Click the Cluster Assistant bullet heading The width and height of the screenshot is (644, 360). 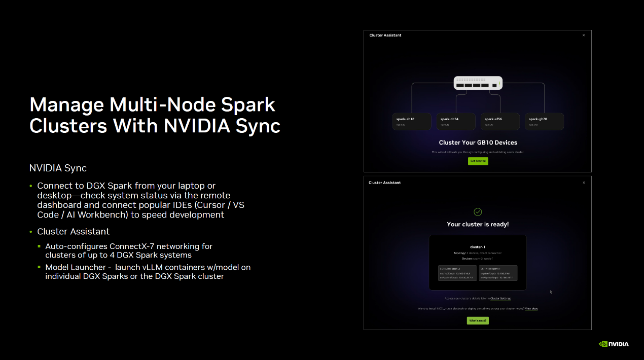73,231
